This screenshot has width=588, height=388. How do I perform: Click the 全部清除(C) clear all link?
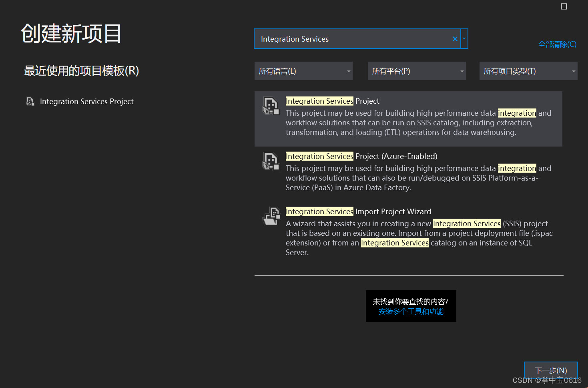click(x=557, y=44)
